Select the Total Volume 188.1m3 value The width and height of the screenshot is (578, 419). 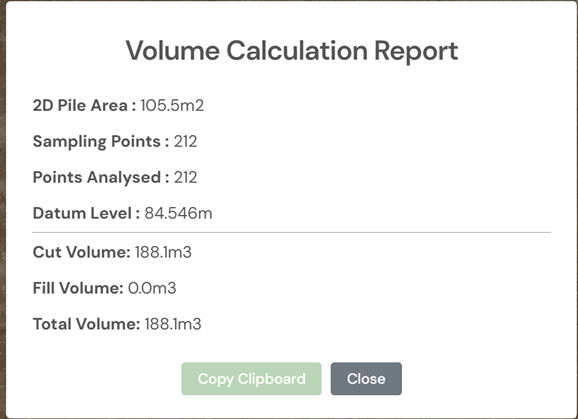(173, 324)
